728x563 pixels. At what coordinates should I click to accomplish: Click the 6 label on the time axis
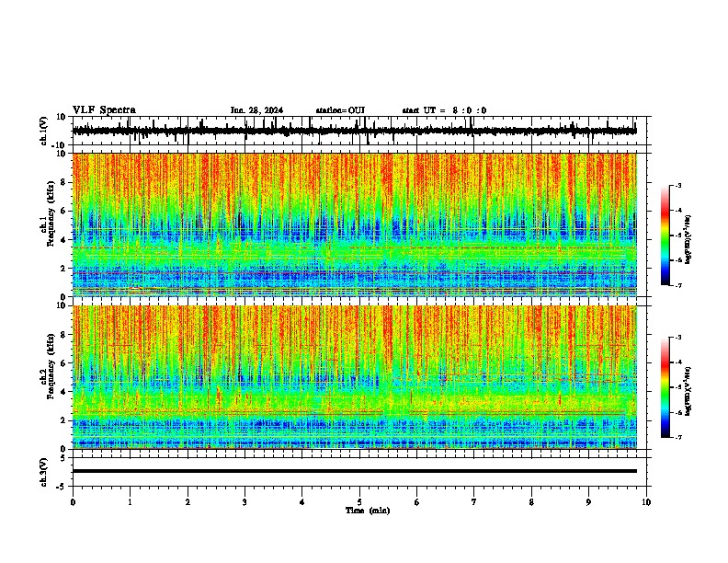point(417,502)
